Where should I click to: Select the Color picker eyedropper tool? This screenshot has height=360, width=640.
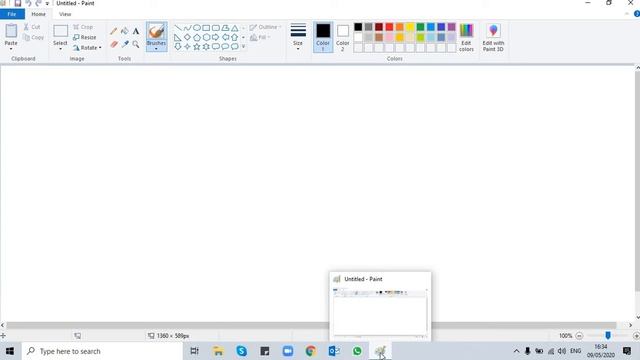[124, 44]
